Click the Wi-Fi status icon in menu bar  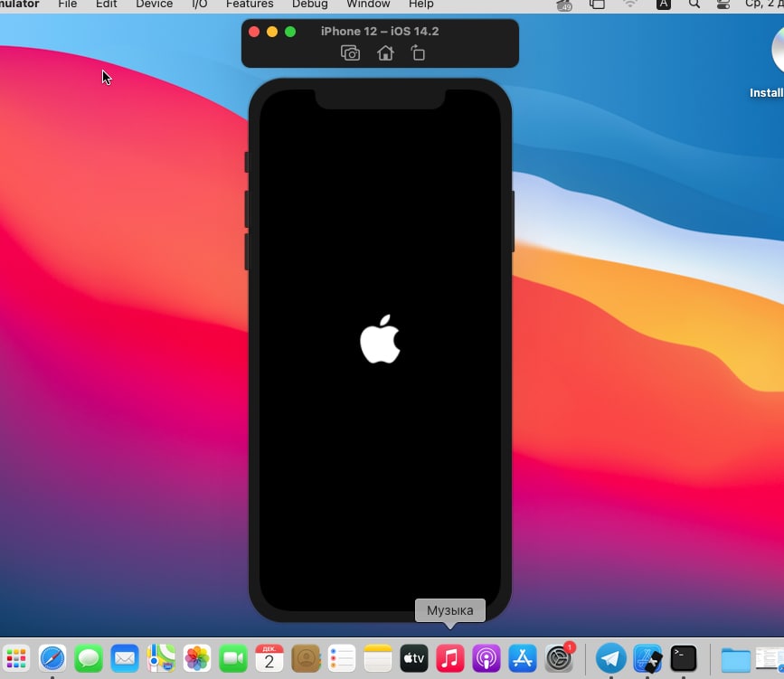(x=630, y=4)
